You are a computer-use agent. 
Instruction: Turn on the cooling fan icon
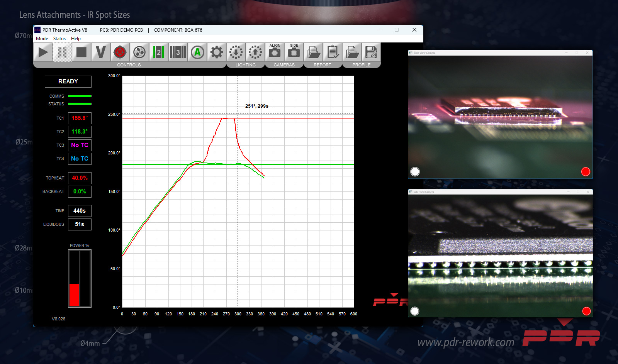click(x=139, y=52)
